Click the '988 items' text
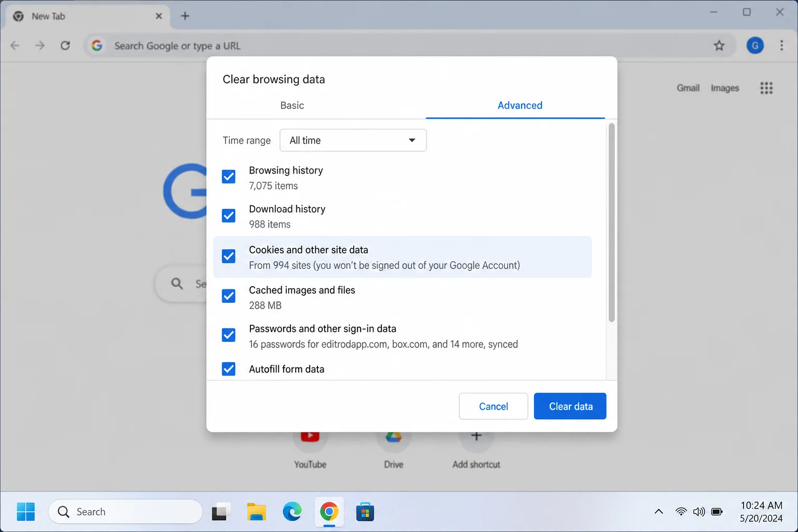Image resolution: width=798 pixels, height=532 pixels. [270, 224]
